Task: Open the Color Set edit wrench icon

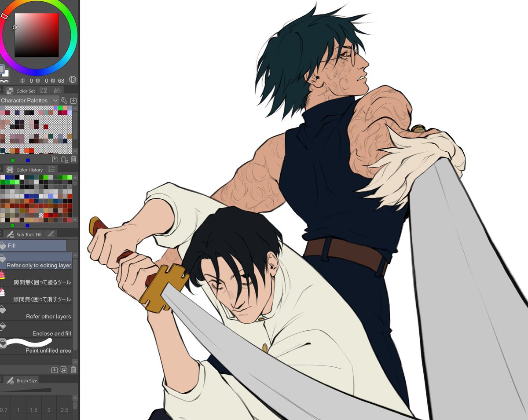Action: 64,100
